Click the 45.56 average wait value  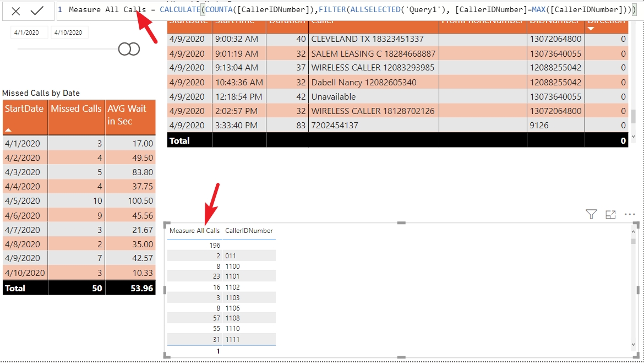(143, 216)
